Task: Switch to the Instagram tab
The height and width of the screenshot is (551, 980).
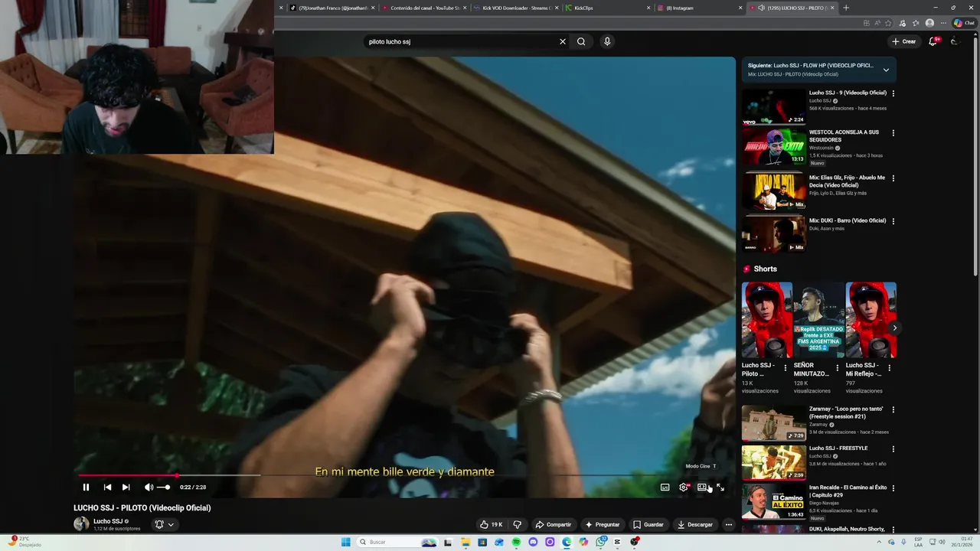Action: tap(701, 8)
